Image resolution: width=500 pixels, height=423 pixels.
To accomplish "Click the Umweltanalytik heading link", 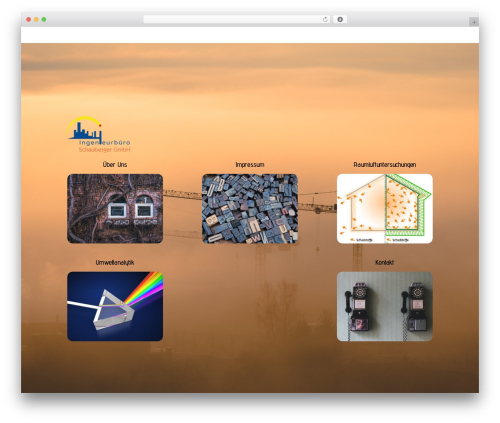I will (x=115, y=263).
